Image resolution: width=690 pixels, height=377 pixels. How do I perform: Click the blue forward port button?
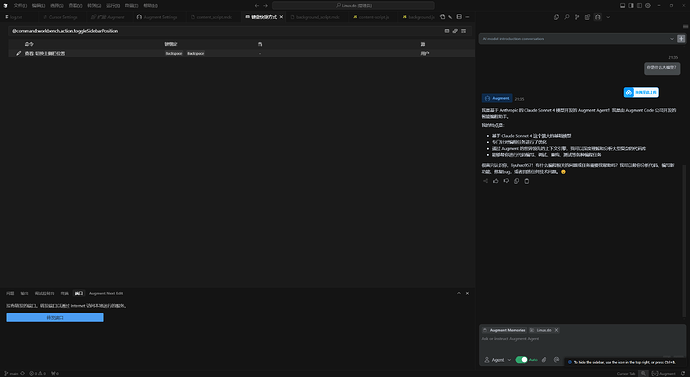(x=55, y=318)
